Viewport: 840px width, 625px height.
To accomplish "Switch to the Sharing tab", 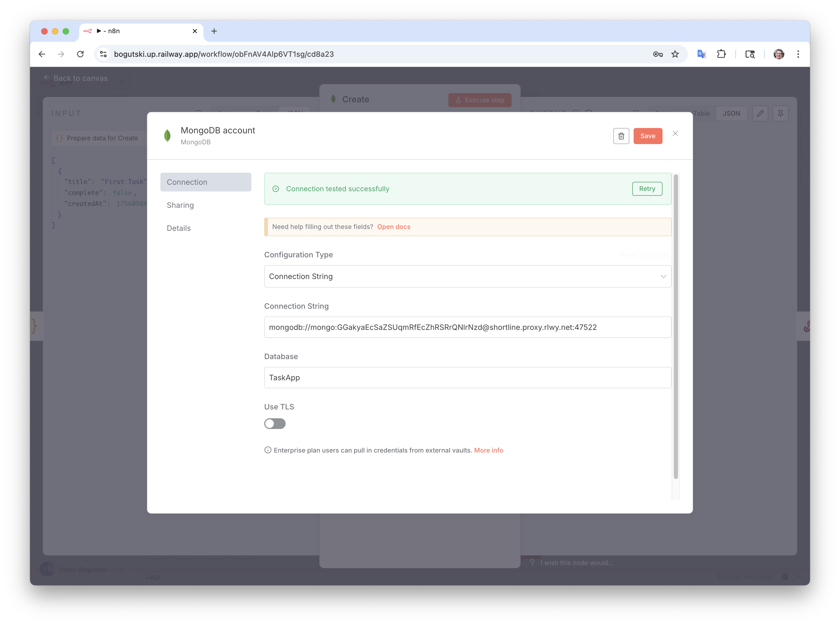I will click(180, 205).
